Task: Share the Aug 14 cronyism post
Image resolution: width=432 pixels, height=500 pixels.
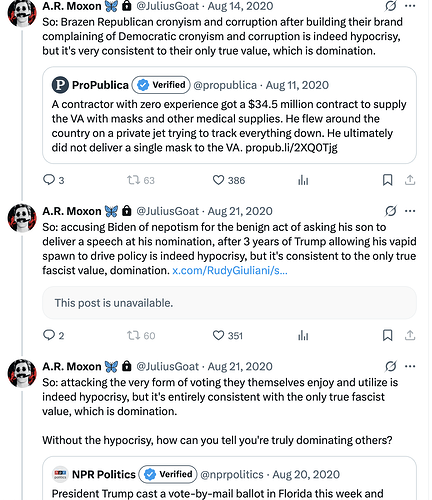Action: coord(410,180)
